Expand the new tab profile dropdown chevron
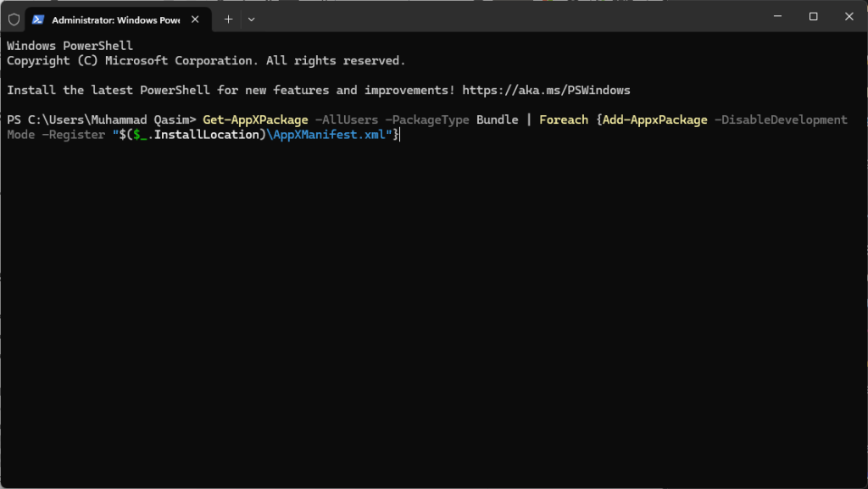Viewport: 868px width, 489px height. click(x=251, y=18)
